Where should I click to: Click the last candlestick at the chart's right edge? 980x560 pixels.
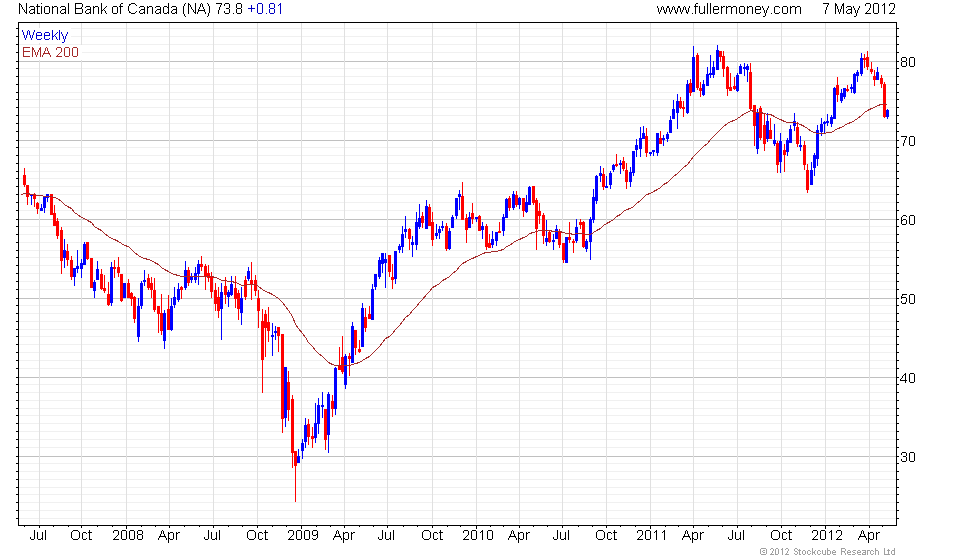pyautogui.click(x=888, y=113)
